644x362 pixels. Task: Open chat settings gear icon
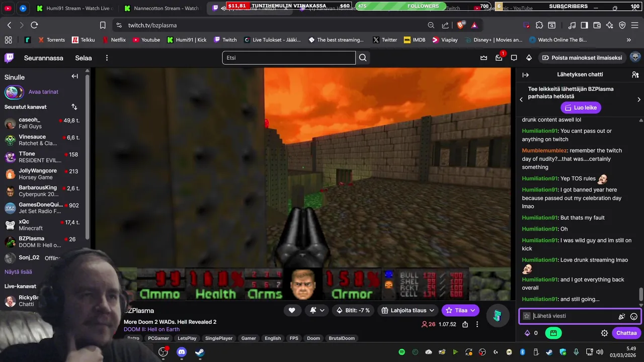(x=604, y=333)
